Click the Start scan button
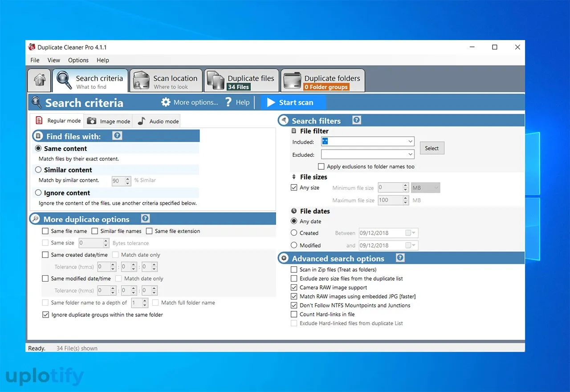This screenshot has width=570, height=392. 293,102
